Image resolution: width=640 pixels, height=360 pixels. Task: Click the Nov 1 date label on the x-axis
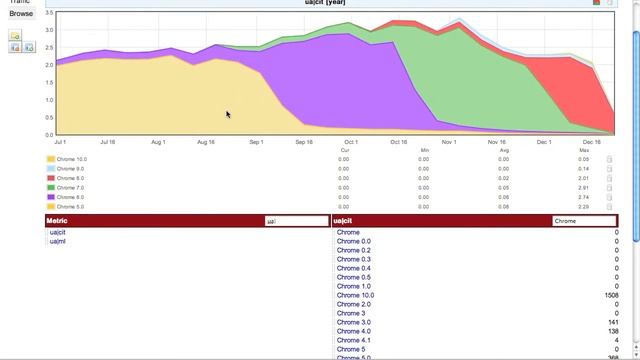(449, 142)
